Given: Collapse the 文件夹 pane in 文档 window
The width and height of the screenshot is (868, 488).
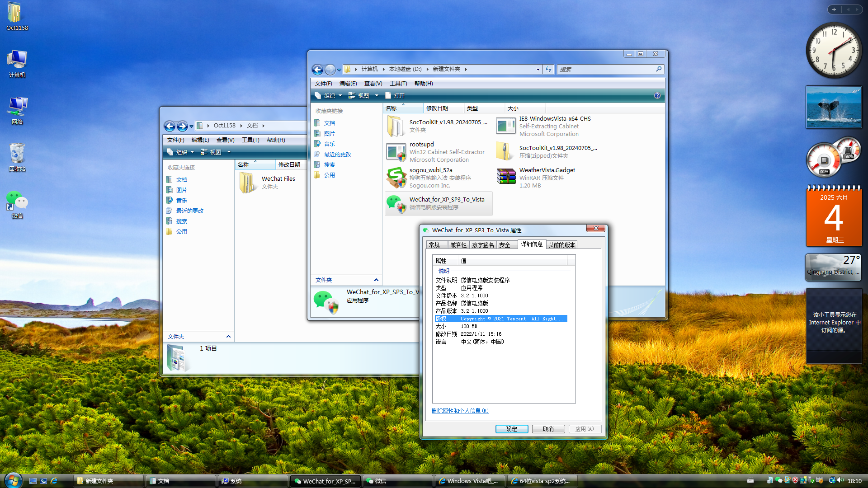Looking at the screenshot, I should [228, 337].
